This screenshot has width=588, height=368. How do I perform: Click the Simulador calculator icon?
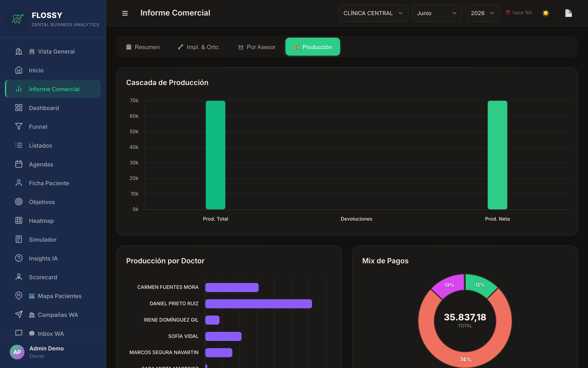pos(19,239)
